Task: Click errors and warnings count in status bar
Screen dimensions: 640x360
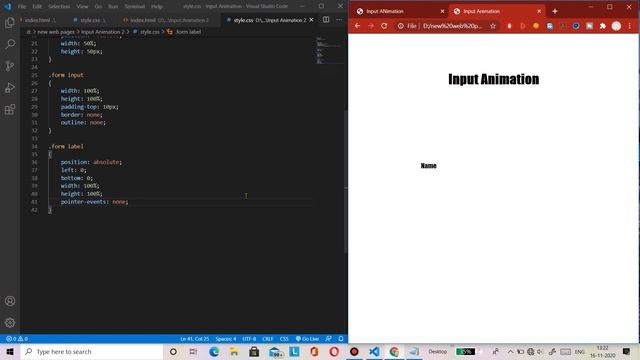Action: pos(17,339)
